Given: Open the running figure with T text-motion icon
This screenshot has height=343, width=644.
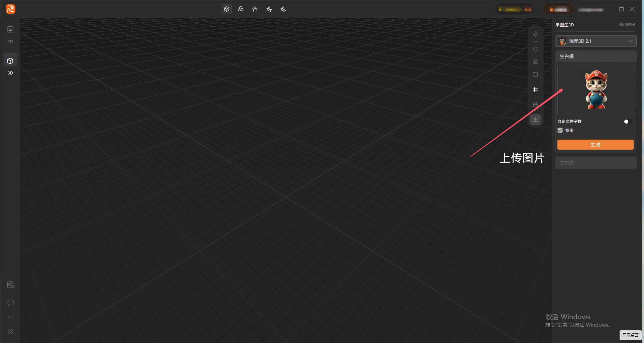Looking at the screenshot, I should [x=269, y=9].
